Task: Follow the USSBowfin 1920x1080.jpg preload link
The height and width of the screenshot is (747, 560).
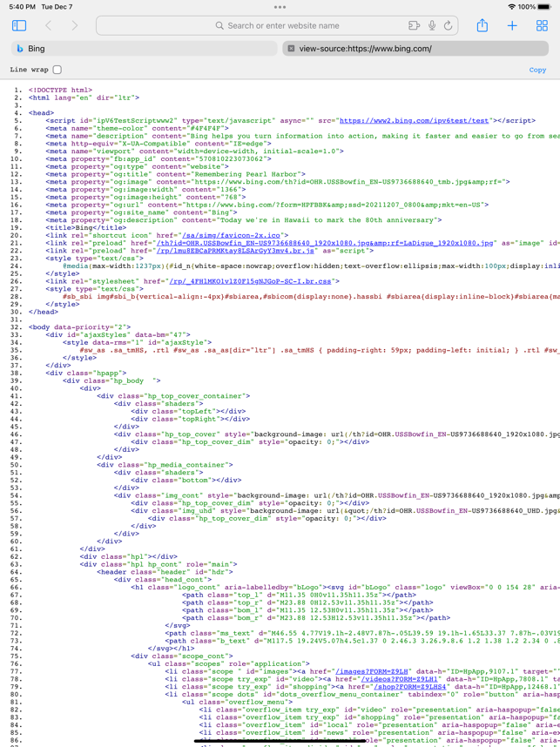Action: (325, 243)
